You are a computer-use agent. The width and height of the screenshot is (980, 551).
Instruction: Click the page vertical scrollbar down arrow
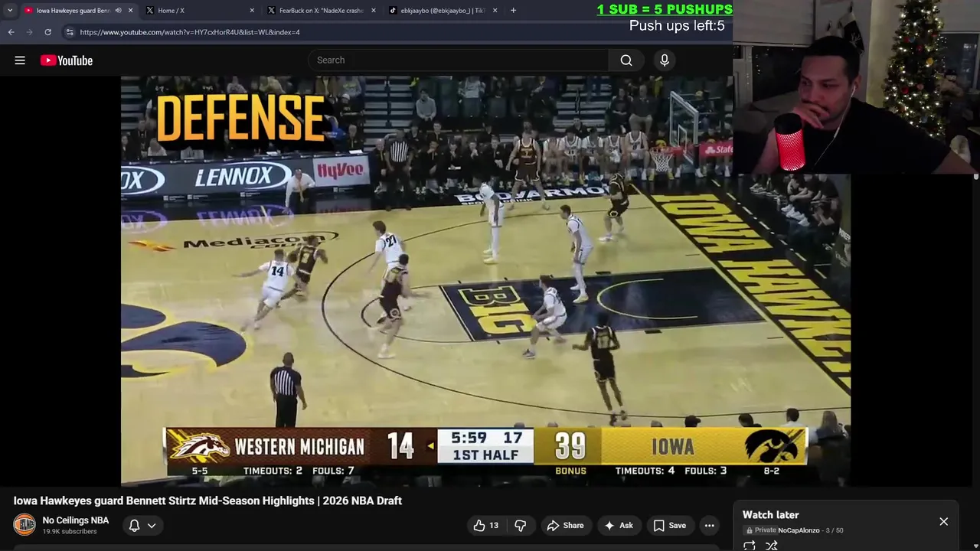tap(975, 546)
